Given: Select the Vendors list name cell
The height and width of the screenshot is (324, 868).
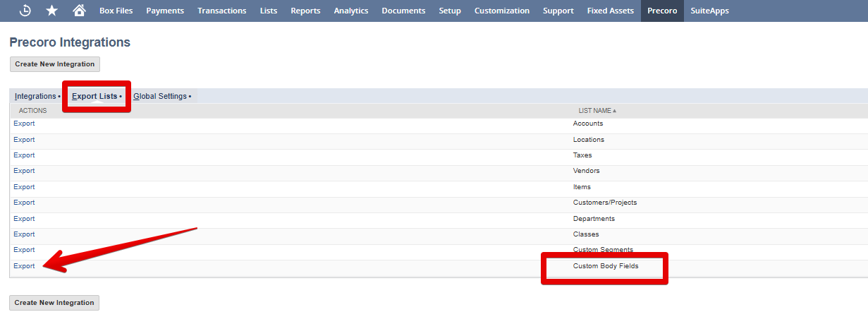Looking at the screenshot, I should coord(587,171).
